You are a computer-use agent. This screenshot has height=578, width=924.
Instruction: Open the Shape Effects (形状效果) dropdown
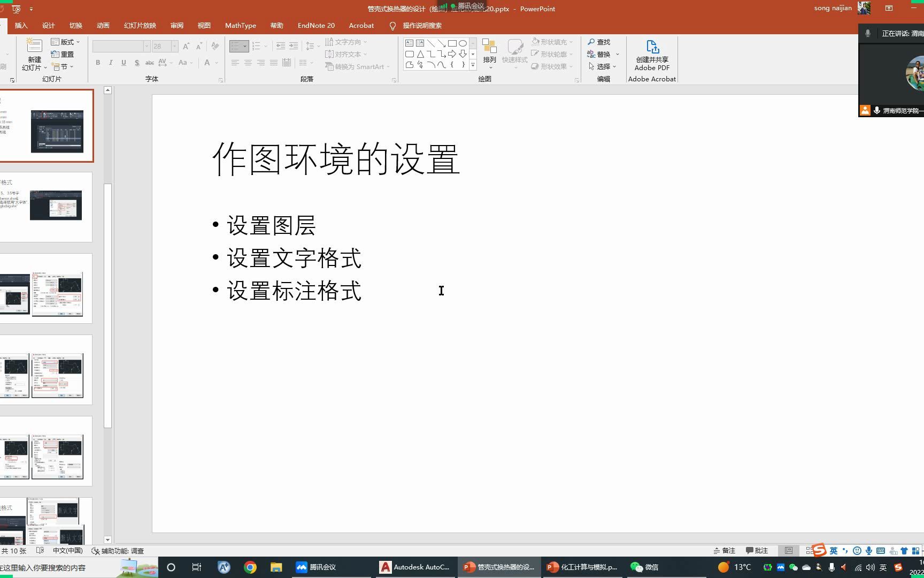pyautogui.click(x=552, y=66)
